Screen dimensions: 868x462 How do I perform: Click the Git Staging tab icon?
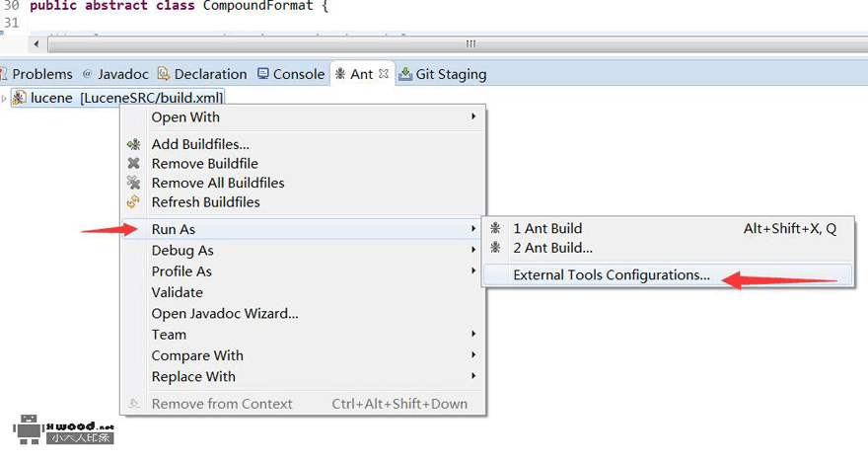click(405, 74)
